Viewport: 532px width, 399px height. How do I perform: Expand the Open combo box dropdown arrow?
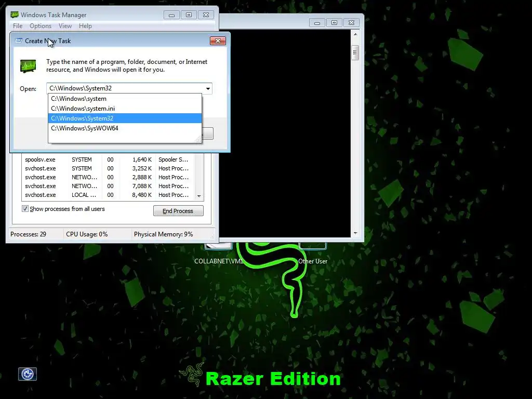click(208, 88)
